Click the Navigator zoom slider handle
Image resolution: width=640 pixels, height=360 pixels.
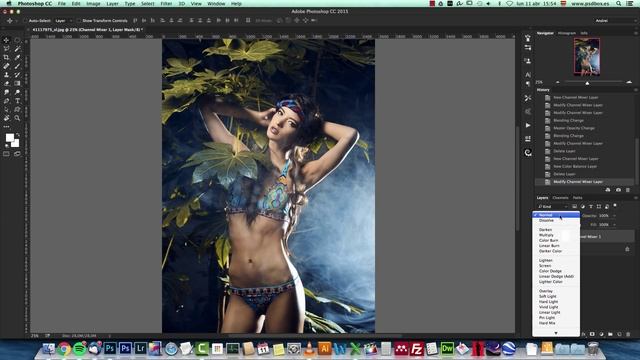[587, 83]
